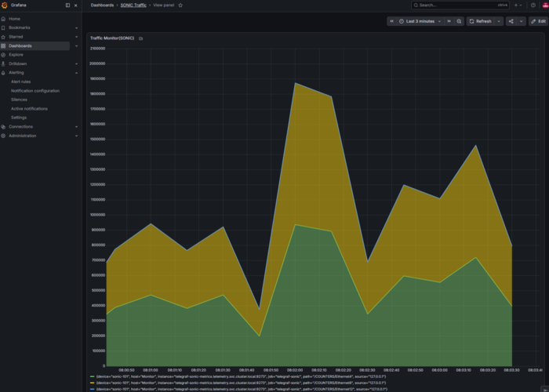
Task: Open the share options dropdown arrow
Action: click(521, 21)
